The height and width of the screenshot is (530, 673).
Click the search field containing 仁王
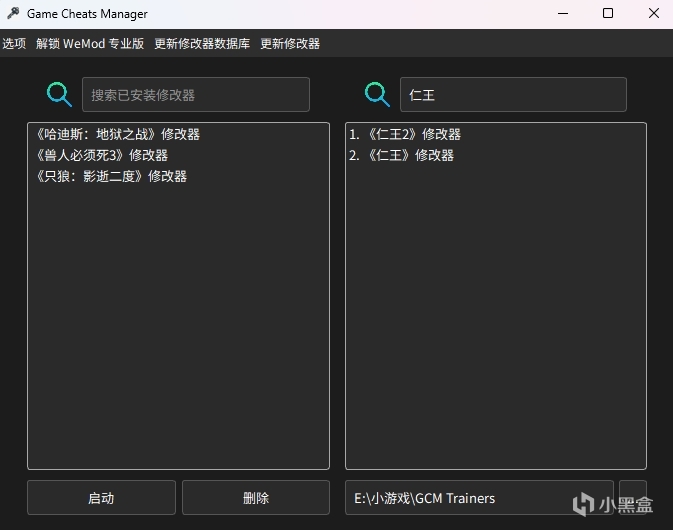pos(513,94)
